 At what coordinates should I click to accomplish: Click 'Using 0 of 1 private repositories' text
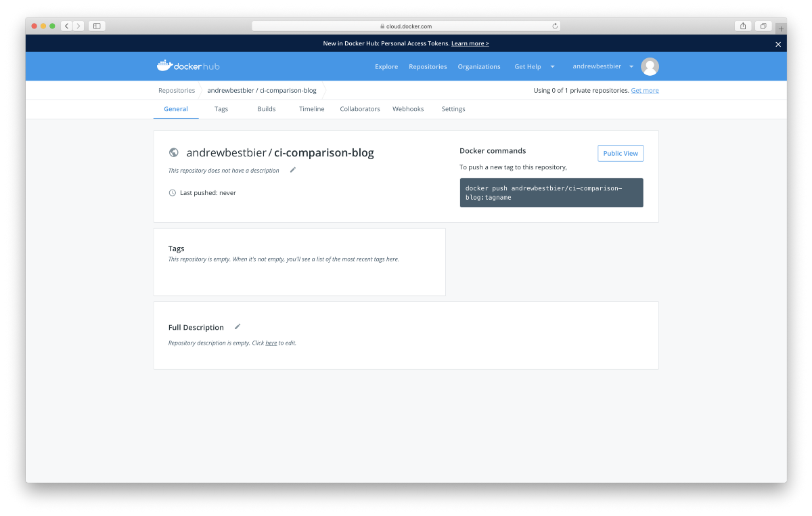(x=581, y=90)
